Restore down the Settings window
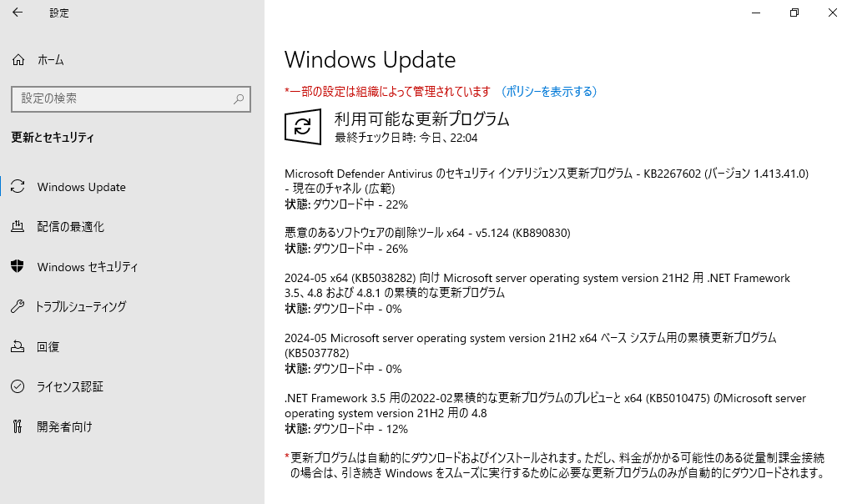 794,13
